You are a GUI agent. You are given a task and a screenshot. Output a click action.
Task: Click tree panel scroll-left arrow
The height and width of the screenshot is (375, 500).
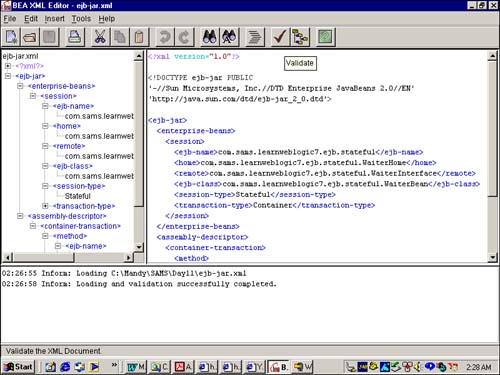7,257
